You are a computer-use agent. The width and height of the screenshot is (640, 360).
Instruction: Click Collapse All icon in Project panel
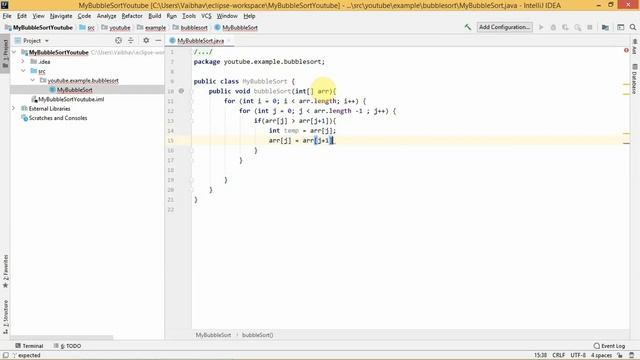click(x=131, y=40)
